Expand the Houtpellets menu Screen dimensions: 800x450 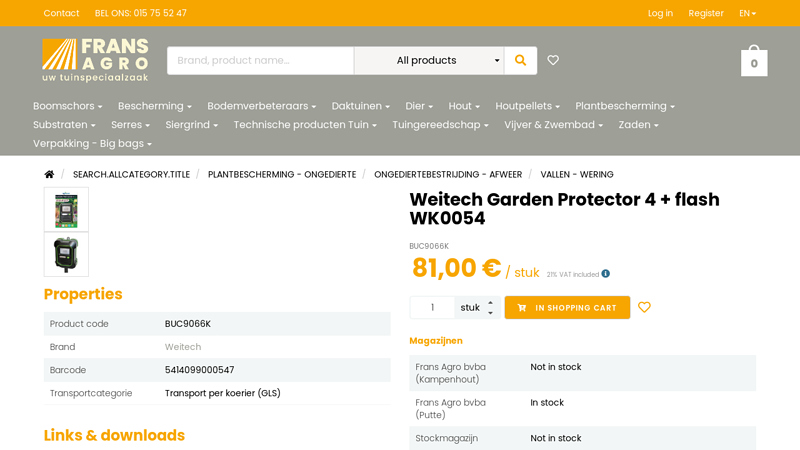pyautogui.click(x=527, y=106)
